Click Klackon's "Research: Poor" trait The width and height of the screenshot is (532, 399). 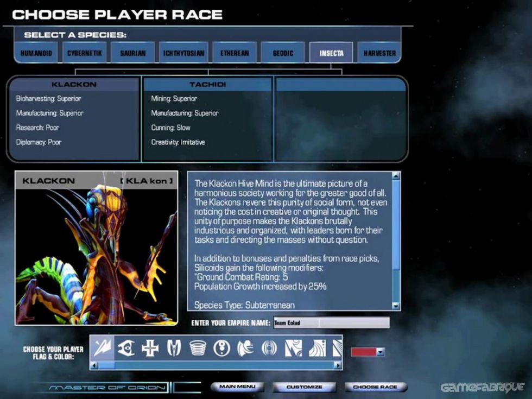[x=37, y=128]
